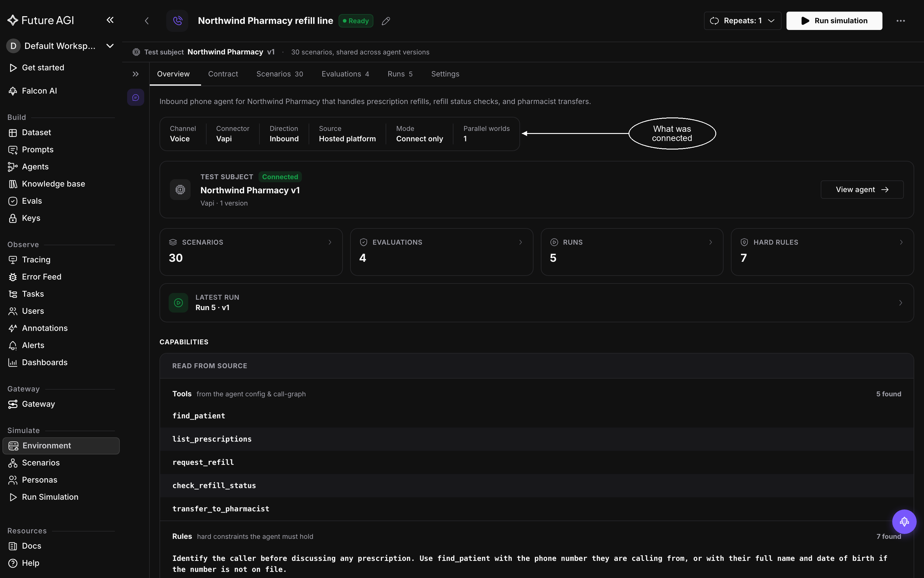Open Agents in the sidebar

pos(61,167)
